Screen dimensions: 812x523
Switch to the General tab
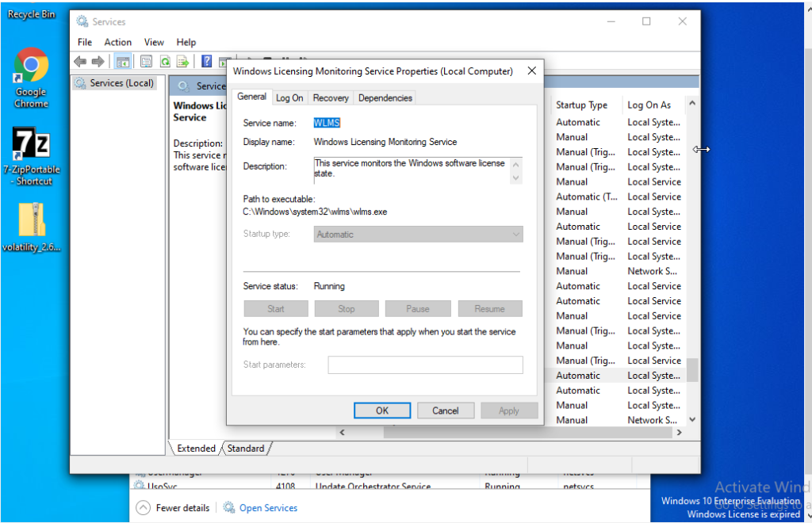tap(251, 97)
